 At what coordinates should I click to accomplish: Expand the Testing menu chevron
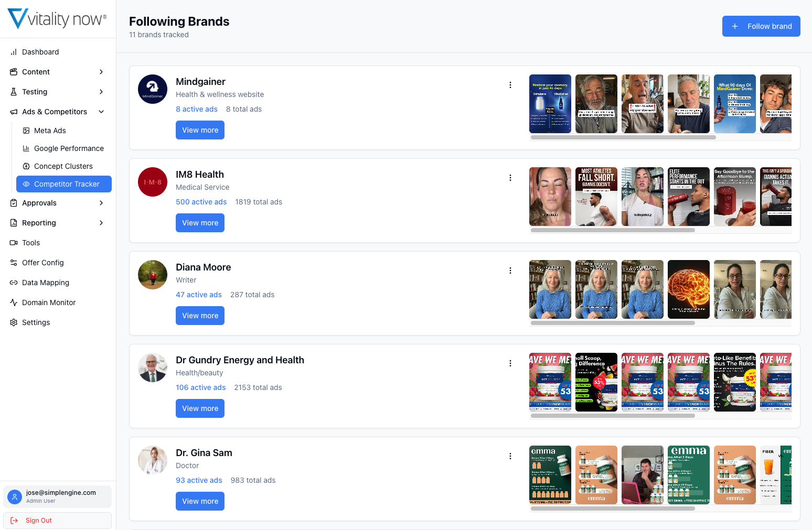(101, 92)
